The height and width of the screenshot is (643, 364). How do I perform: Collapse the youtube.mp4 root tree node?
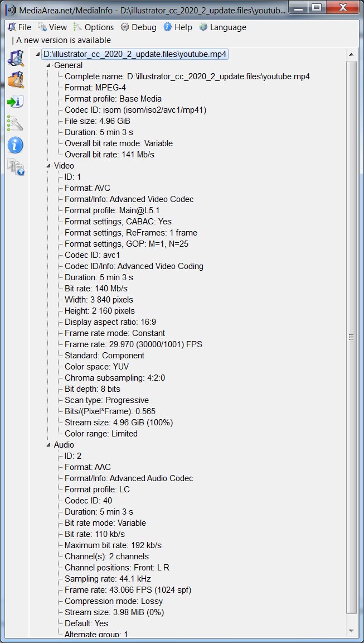[38, 55]
